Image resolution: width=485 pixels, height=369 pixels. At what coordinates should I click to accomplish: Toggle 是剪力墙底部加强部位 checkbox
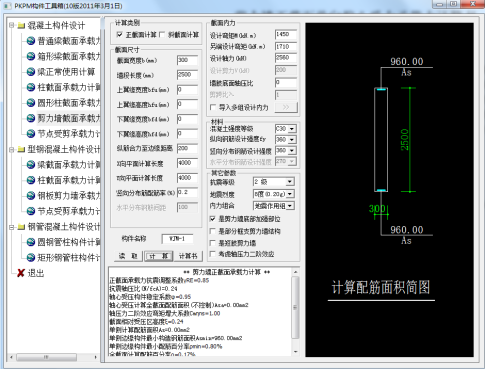click(212, 219)
